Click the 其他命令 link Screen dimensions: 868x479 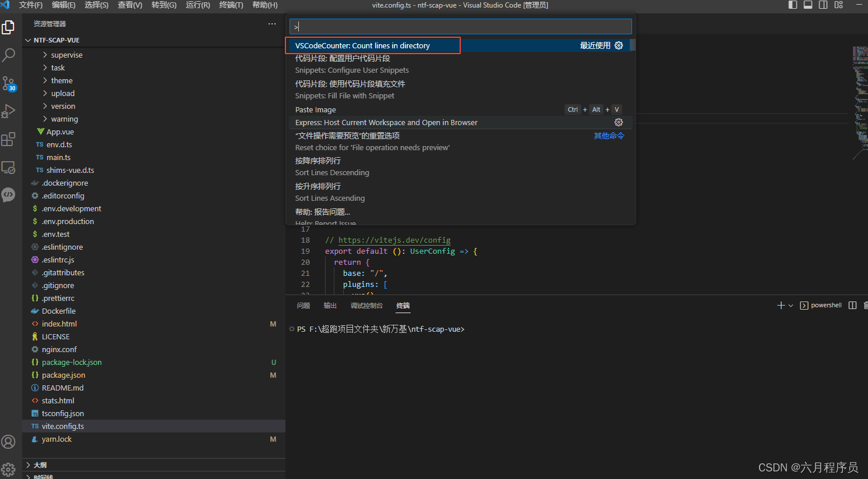609,135
